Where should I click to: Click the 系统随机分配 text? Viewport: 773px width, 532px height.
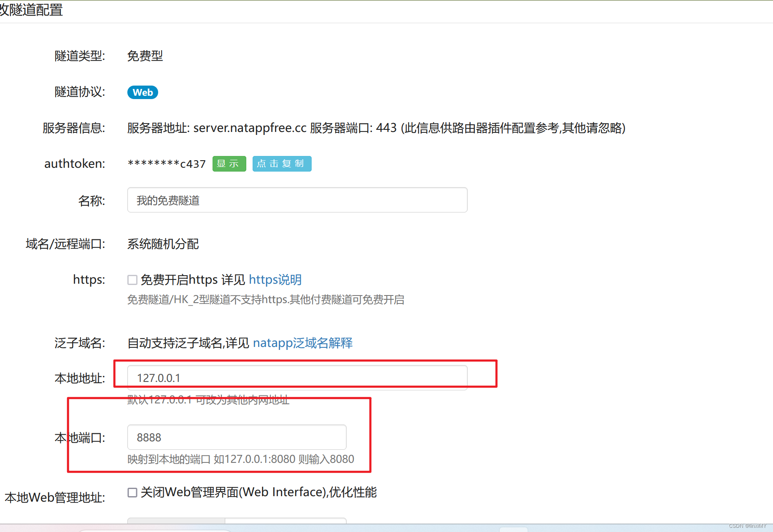pyautogui.click(x=163, y=244)
